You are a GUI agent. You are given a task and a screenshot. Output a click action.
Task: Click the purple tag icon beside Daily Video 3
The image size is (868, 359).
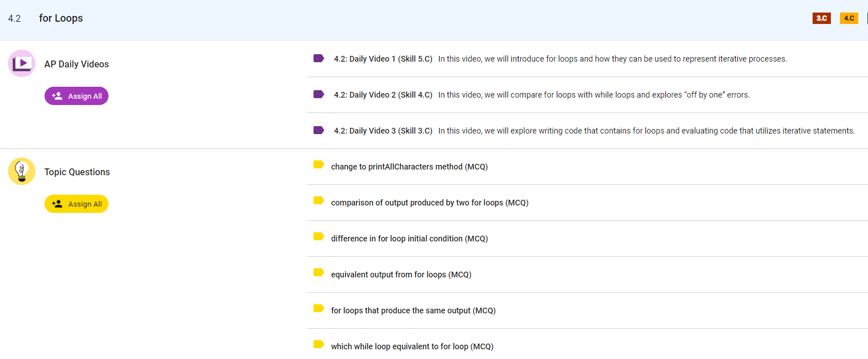tap(319, 130)
